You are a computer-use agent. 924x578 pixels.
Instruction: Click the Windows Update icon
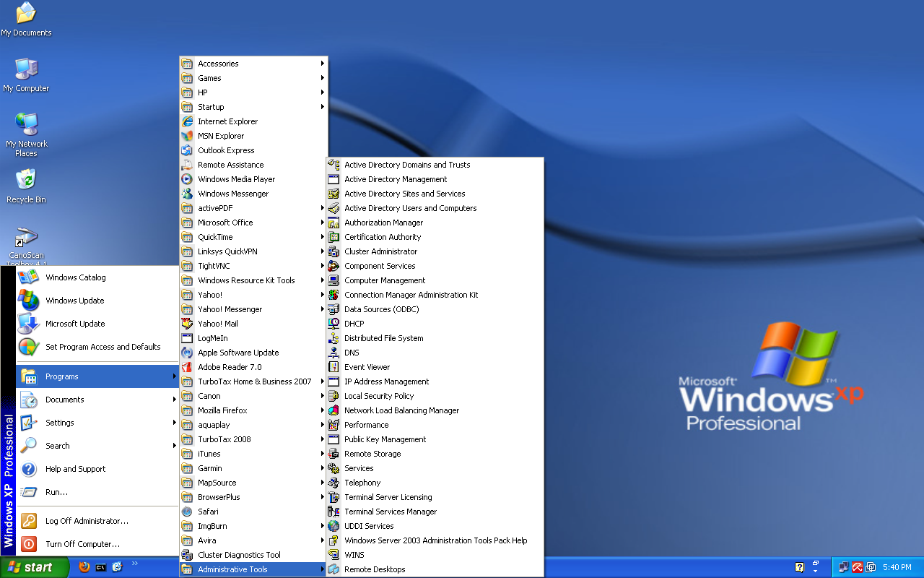(28, 301)
